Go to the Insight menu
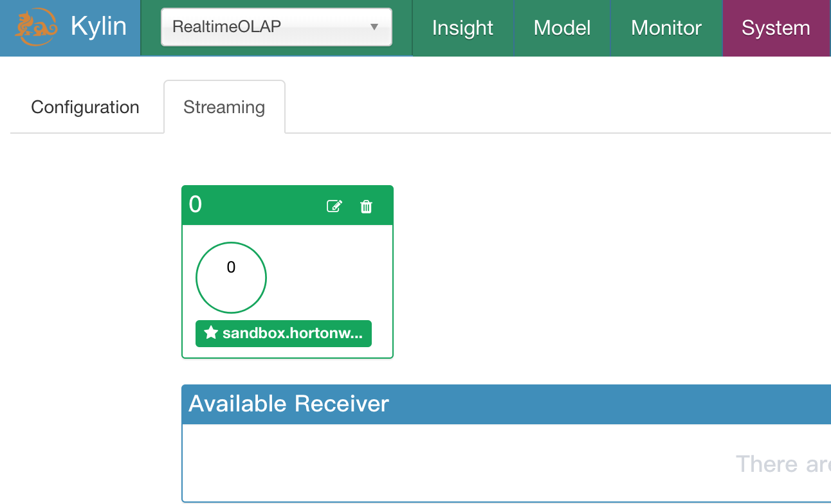Screen dimensions: 831x504 pyautogui.click(x=462, y=28)
